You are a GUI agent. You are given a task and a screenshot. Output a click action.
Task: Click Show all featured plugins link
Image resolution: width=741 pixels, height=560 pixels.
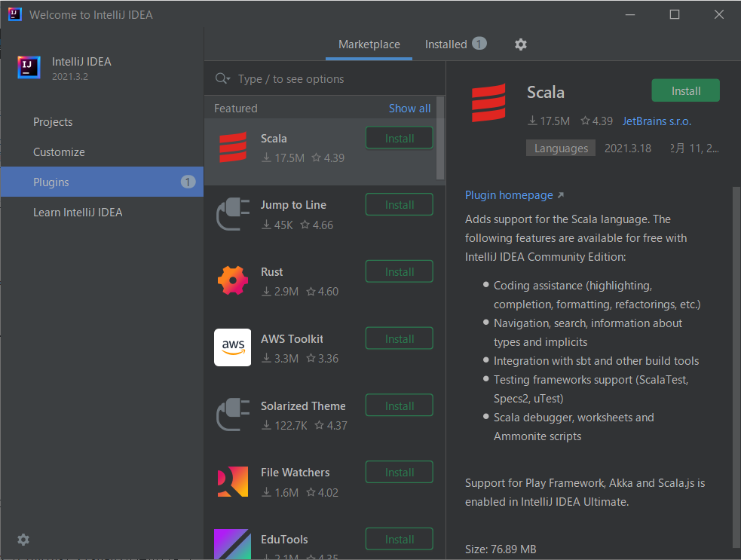(409, 109)
